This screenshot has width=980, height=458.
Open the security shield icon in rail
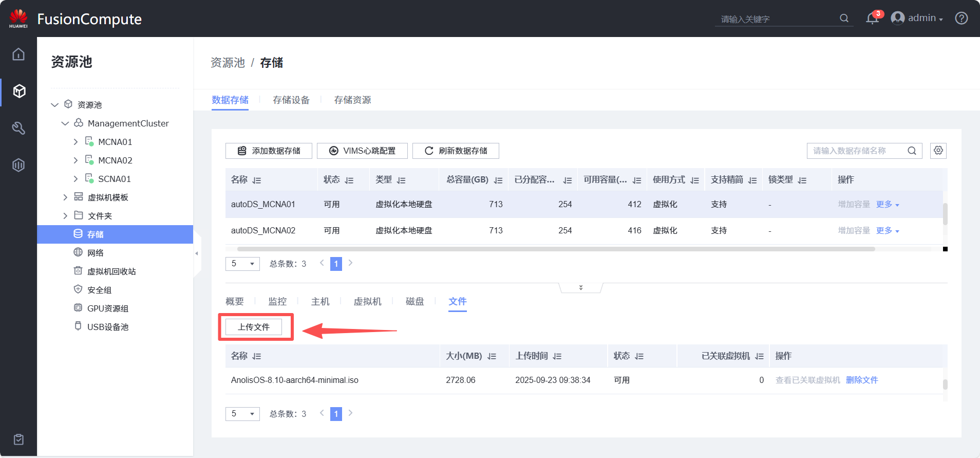pos(18,165)
